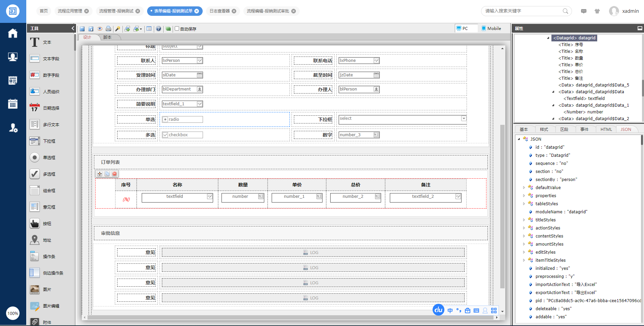The width and height of the screenshot is (644, 326).
Task: Switch to Mobile view
Action: click(491, 29)
